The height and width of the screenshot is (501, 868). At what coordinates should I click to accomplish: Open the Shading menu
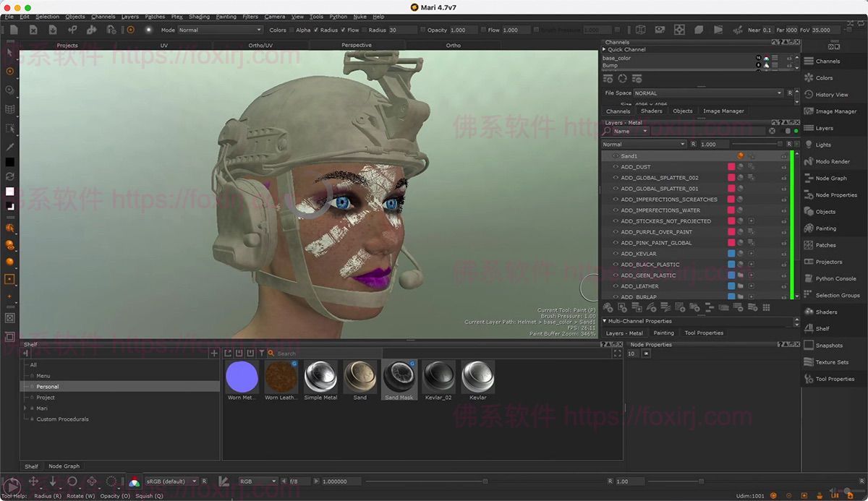pyautogui.click(x=199, y=17)
